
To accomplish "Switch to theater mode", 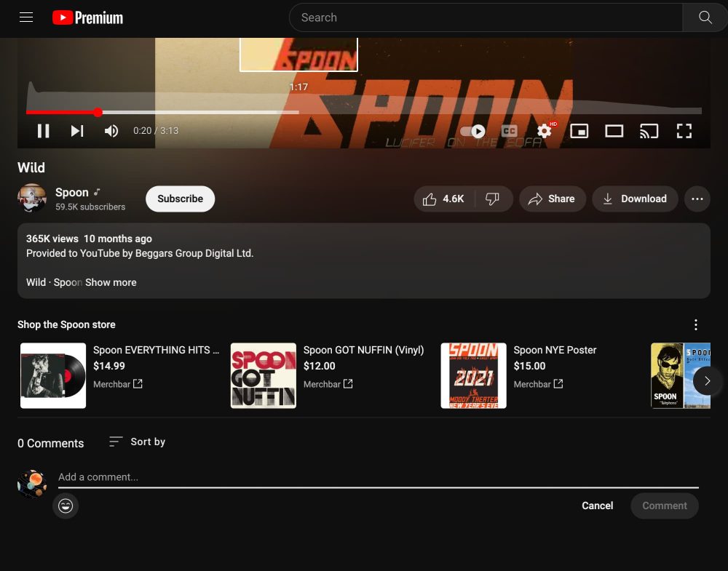I will click(x=614, y=131).
